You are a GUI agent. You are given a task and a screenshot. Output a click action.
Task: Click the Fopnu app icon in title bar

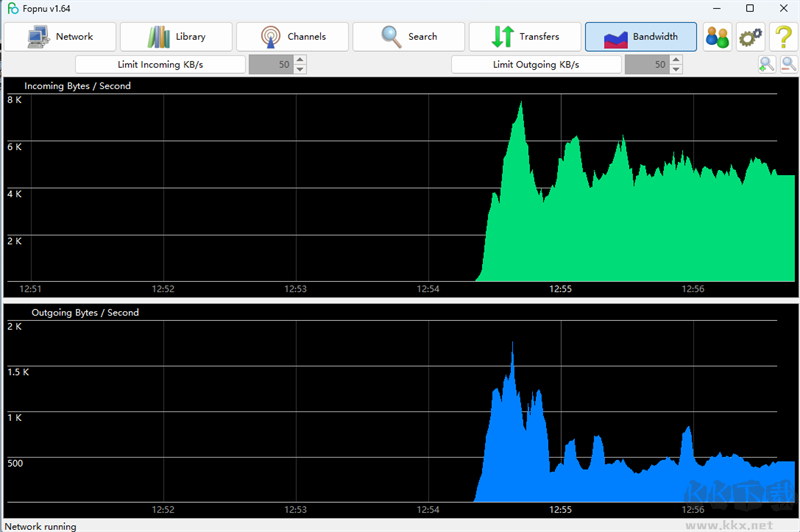13,9
